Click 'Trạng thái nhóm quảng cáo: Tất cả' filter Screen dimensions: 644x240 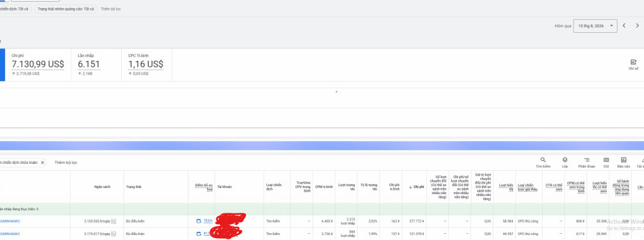66,9
